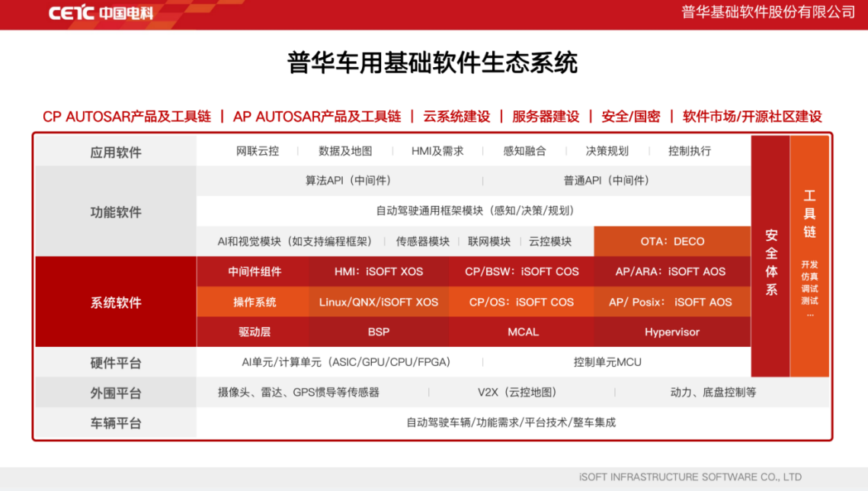The height and width of the screenshot is (491, 868).
Task: Select the 功能软件 row label
Action: point(116,212)
